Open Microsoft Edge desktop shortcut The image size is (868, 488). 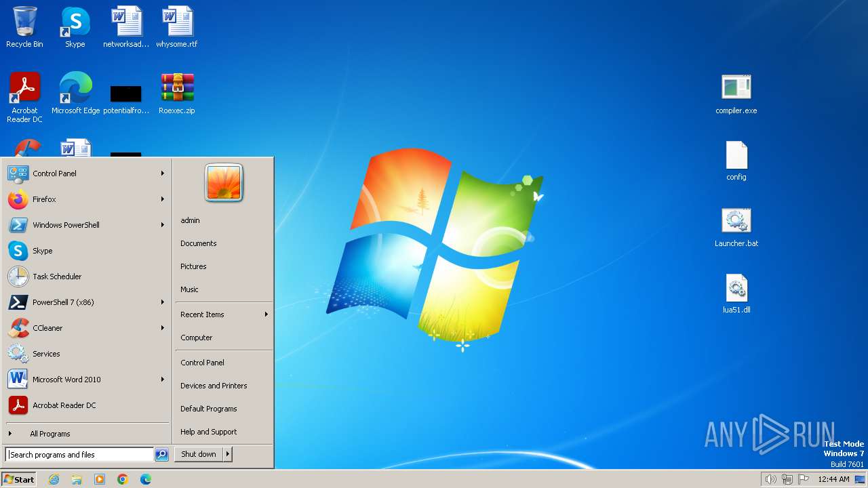click(75, 94)
